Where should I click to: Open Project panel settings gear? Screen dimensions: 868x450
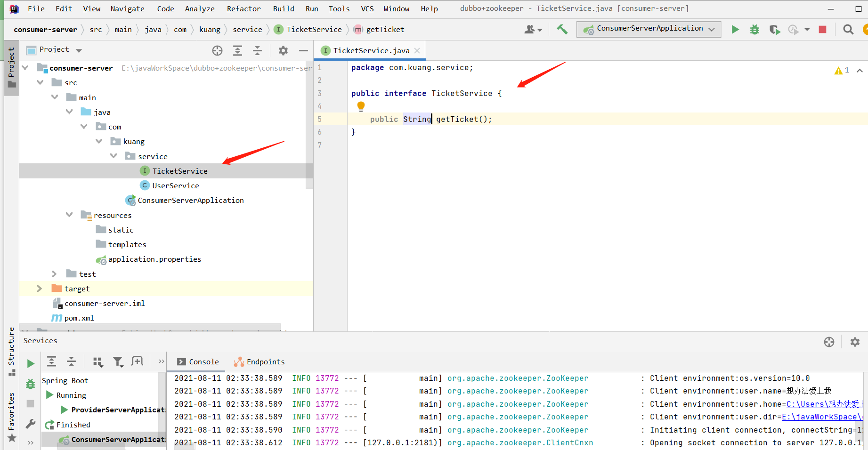point(283,50)
